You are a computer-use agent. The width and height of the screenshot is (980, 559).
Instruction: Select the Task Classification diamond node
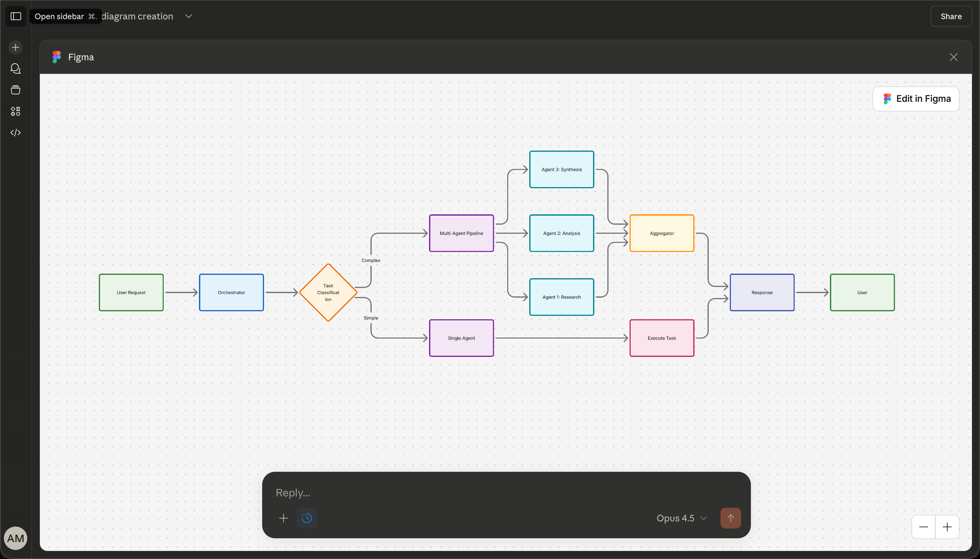(x=328, y=292)
